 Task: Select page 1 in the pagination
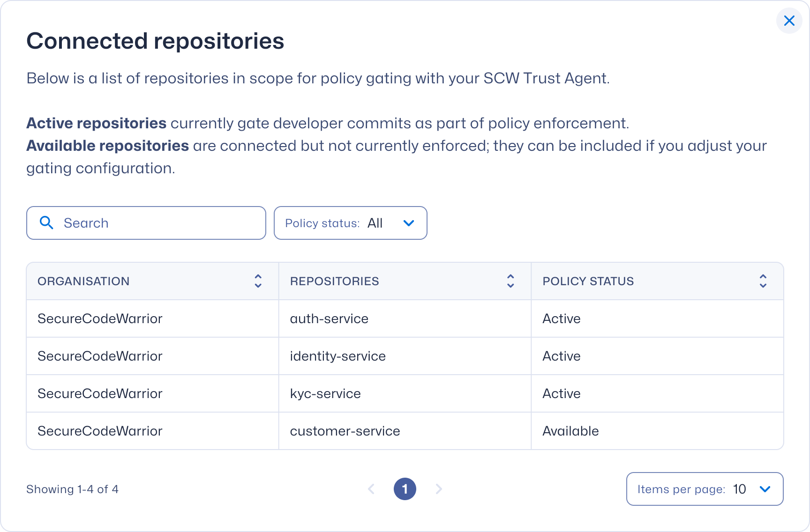point(405,488)
